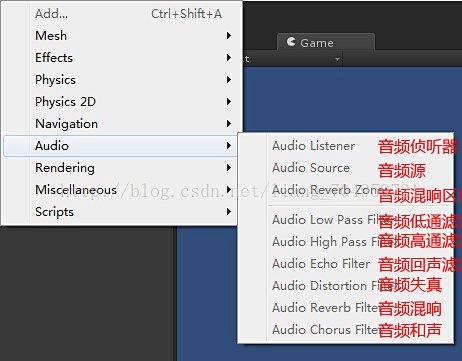Expand the Physics 2D submenu arrow
The image size is (462, 361).
tap(229, 102)
